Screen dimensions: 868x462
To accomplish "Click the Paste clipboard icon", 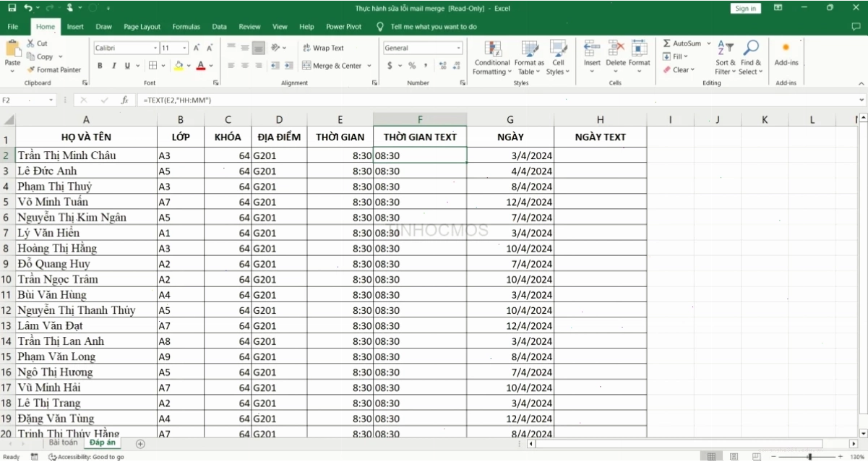I will 12,48.
